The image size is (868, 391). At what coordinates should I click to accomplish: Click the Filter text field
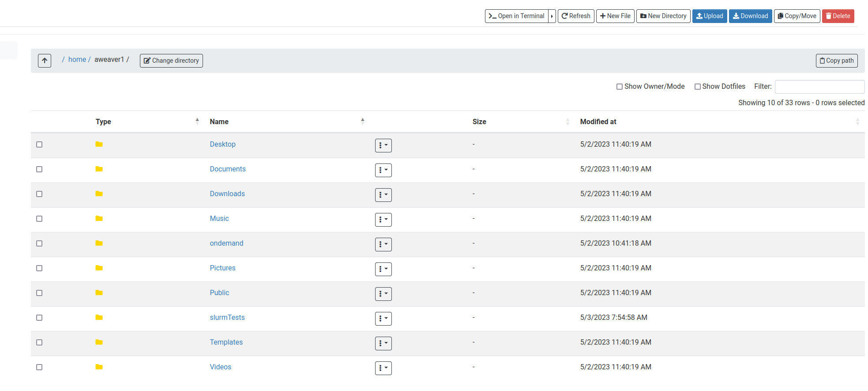pyautogui.click(x=820, y=87)
